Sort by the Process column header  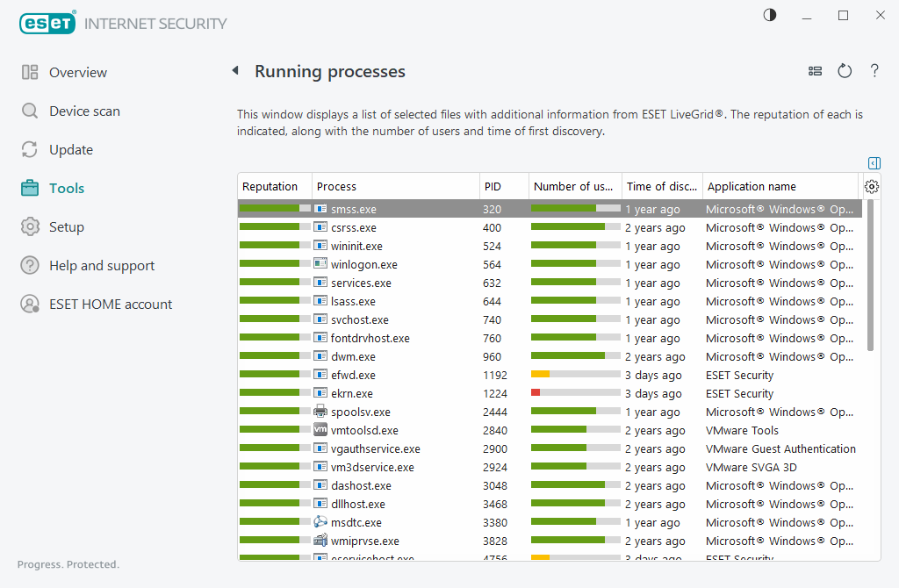click(396, 186)
